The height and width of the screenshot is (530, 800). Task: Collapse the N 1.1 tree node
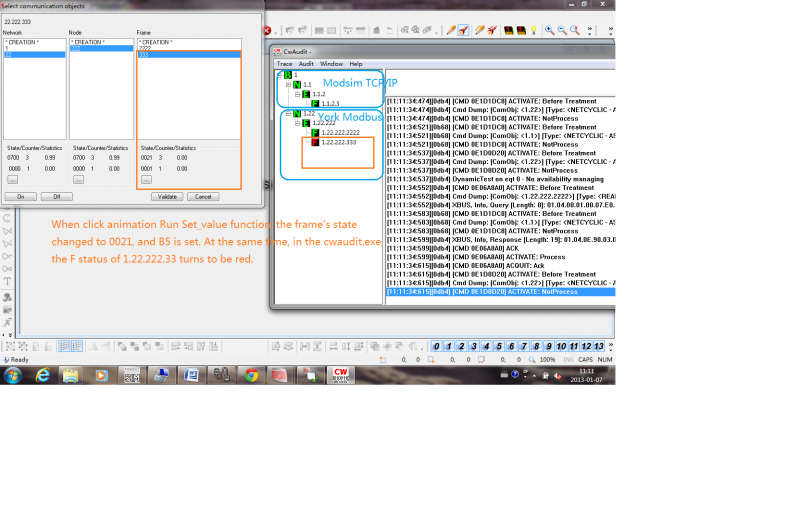pos(288,85)
